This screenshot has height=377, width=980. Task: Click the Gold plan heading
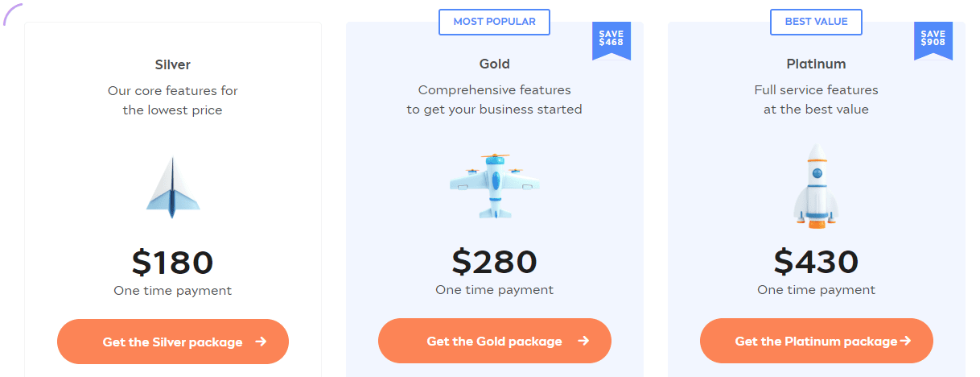pyautogui.click(x=495, y=64)
